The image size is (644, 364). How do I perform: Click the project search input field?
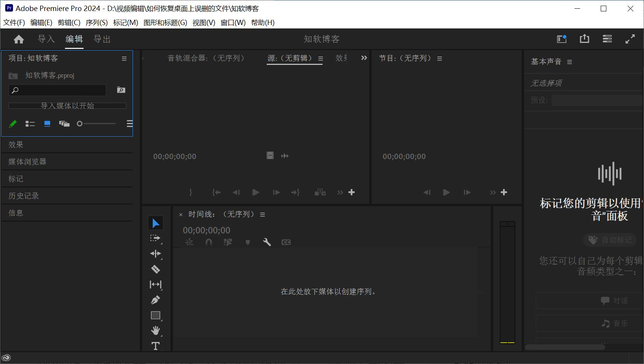click(x=57, y=90)
